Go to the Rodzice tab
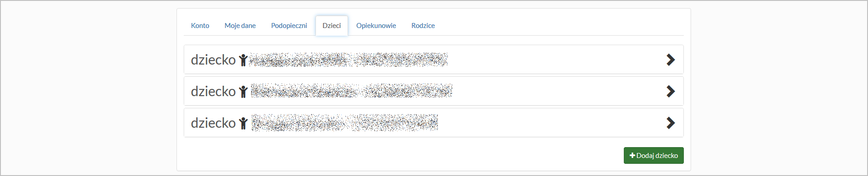The image size is (868, 176). (423, 26)
